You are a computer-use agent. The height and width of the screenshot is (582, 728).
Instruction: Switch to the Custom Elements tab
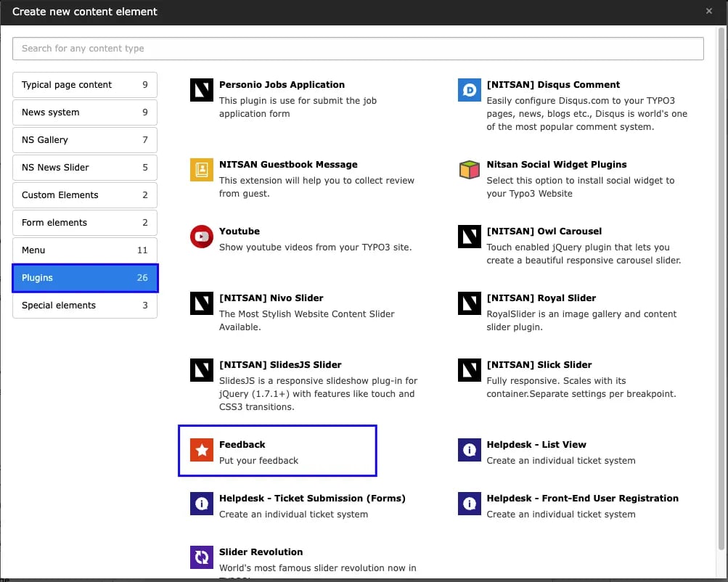click(x=85, y=195)
